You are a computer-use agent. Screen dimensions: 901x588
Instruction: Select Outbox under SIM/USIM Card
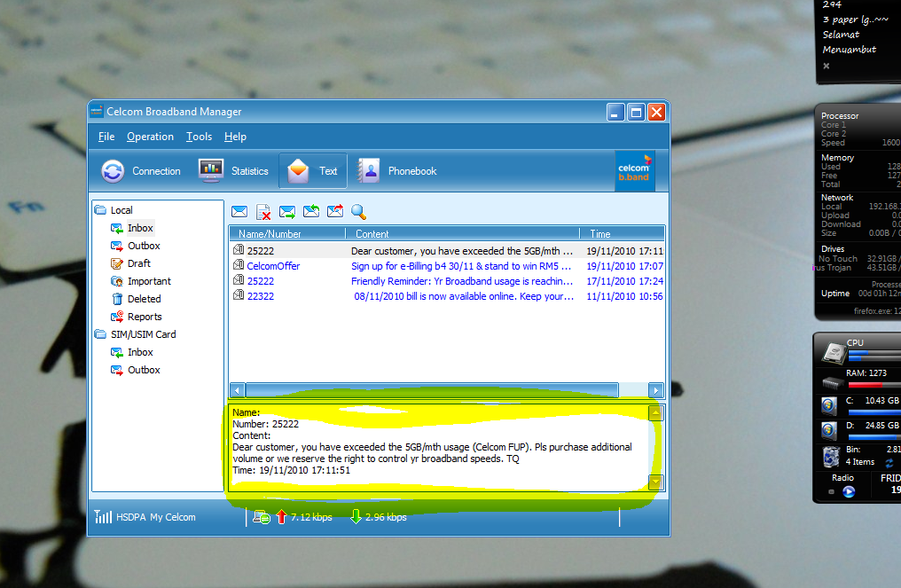pyautogui.click(x=144, y=370)
